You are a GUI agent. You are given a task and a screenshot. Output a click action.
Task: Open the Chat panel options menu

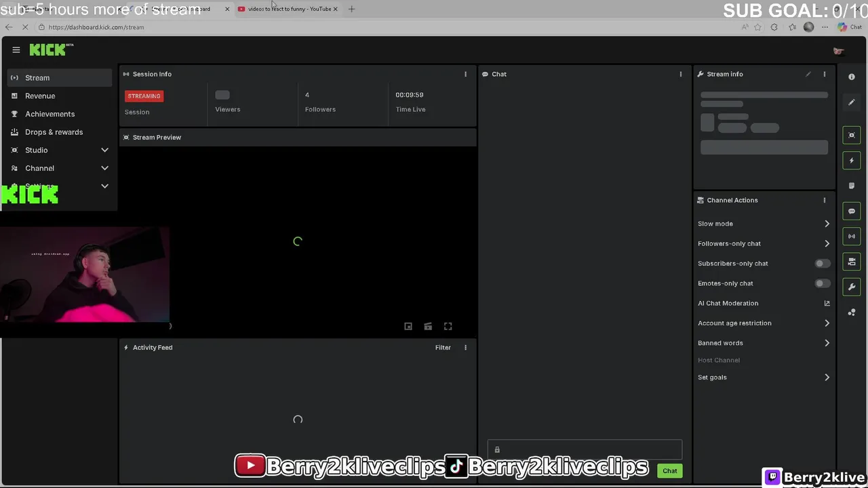click(681, 74)
